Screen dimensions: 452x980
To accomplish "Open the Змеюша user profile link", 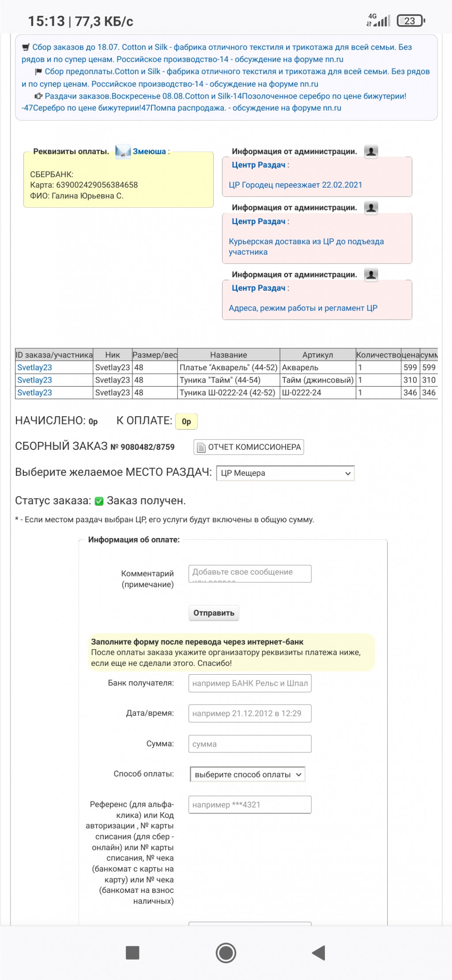I will click(x=149, y=152).
